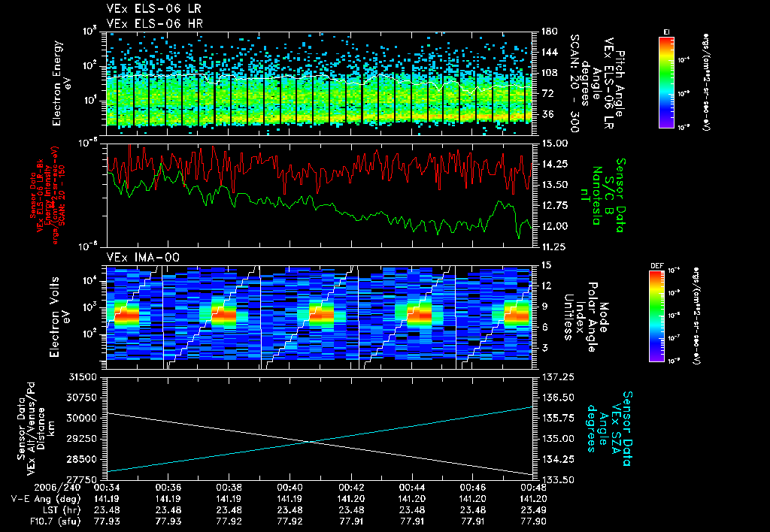The image size is (770, 532).
Task: Click the ELS electron energy spectrogram panel
Action: tap(319, 83)
